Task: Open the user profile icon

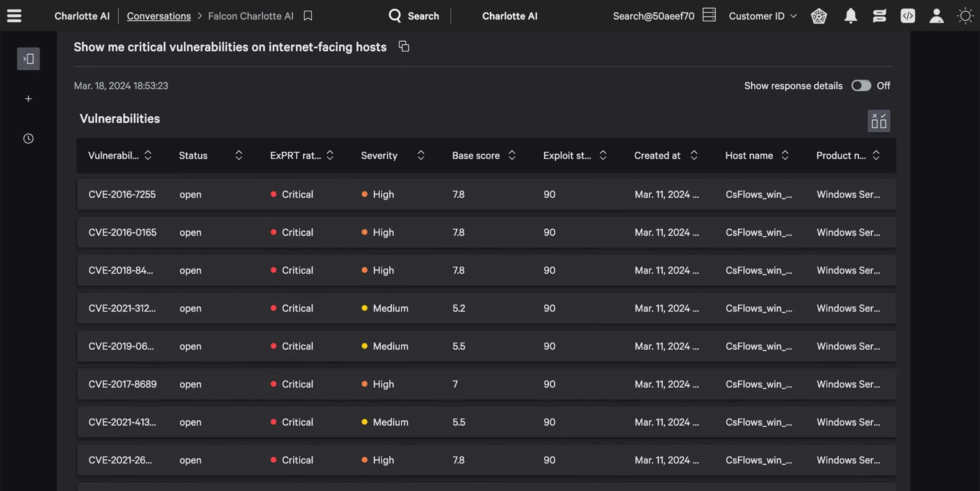Action: pos(936,16)
